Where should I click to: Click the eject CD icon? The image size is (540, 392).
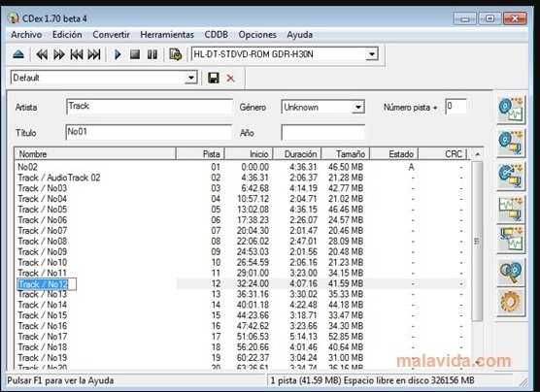point(18,54)
